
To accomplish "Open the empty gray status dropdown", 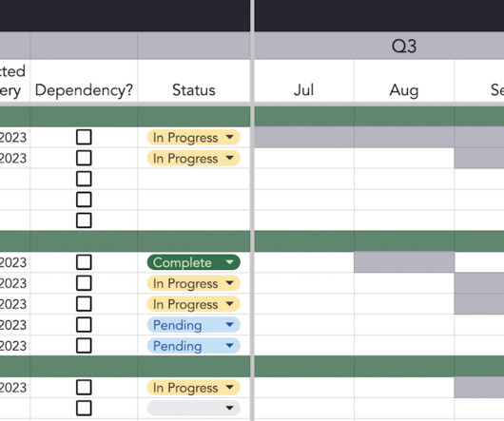I will [193, 408].
